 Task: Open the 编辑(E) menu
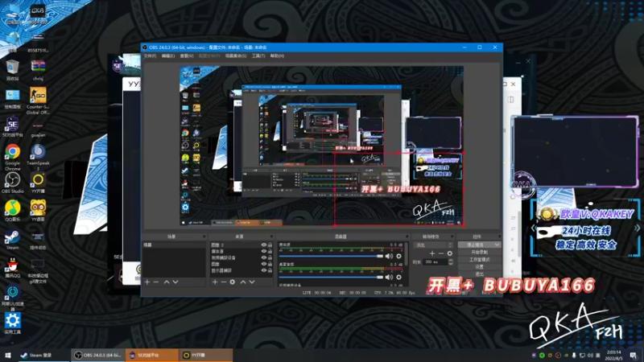tap(168, 56)
